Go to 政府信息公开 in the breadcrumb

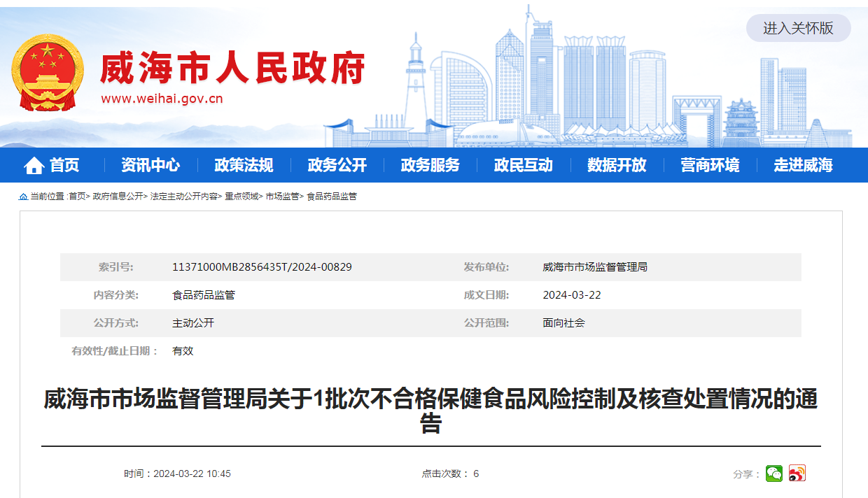118,197
